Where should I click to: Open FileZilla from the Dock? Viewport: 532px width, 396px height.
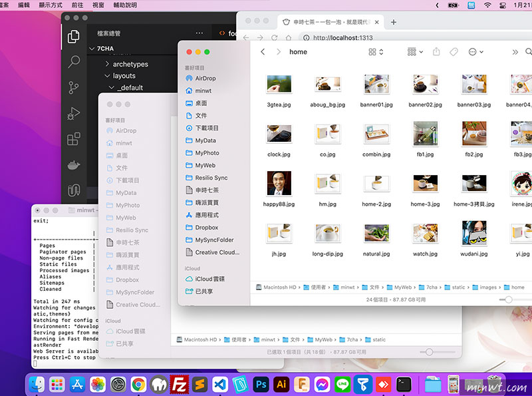179,385
